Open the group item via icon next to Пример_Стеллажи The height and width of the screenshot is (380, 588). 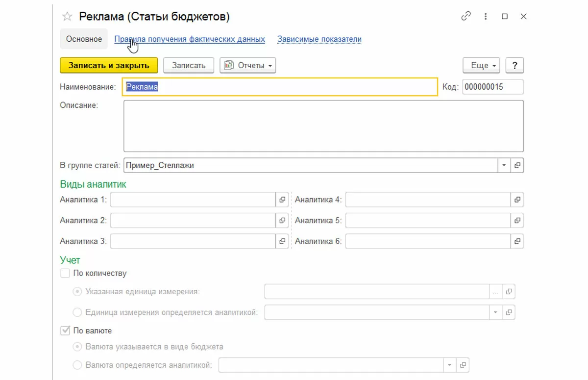pyautogui.click(x=517, y=165)
